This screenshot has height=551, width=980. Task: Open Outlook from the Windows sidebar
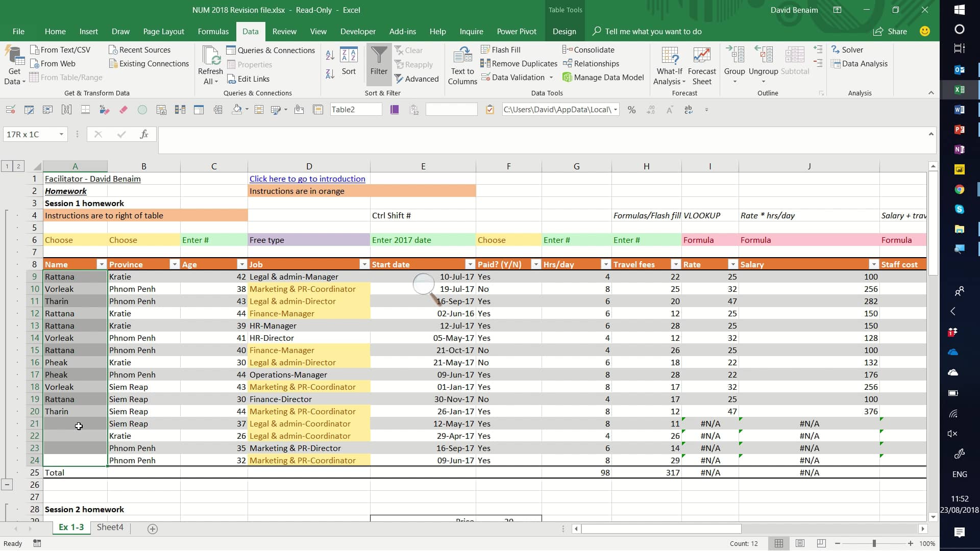(x=959, y=70)
